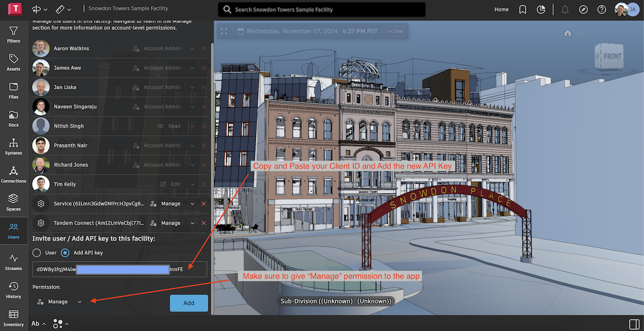Click the Home link in top bar
The image size is (644, 331).
pos(502,9)
